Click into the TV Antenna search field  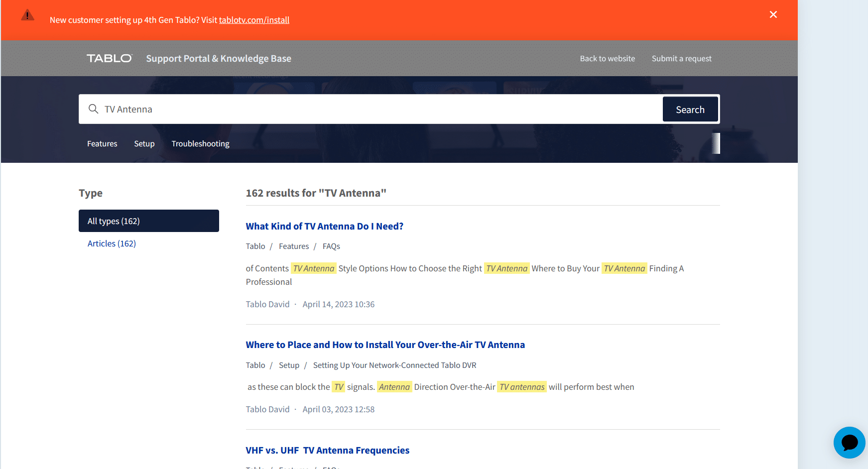pos(378,109)
